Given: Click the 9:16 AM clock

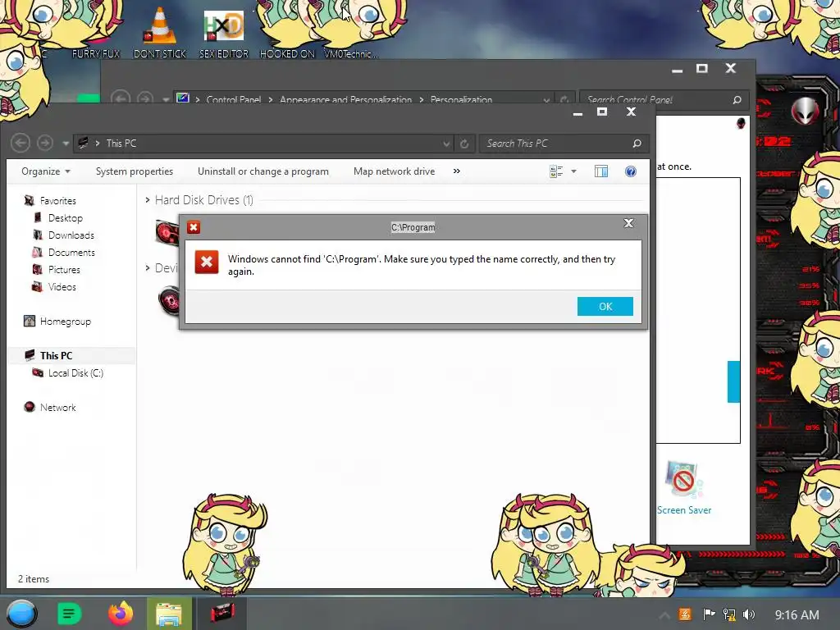Looking at the screenshot, I should (797, 615).
